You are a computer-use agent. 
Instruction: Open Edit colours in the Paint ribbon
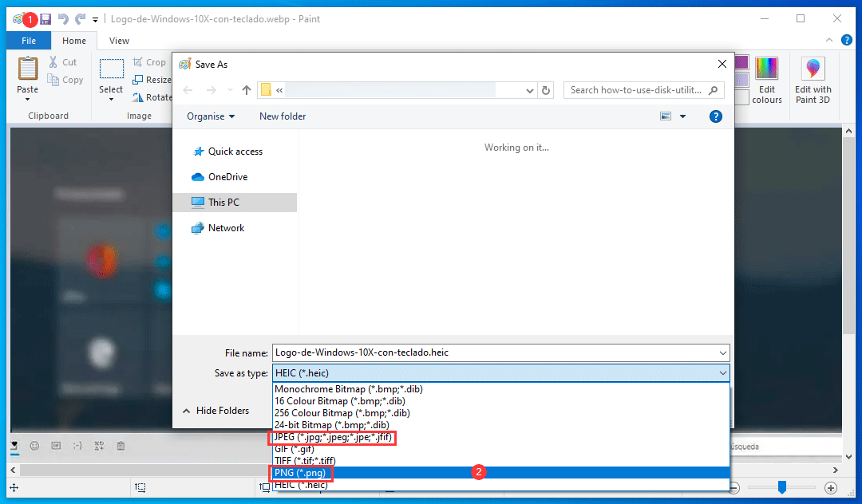[x=767, y=81]
